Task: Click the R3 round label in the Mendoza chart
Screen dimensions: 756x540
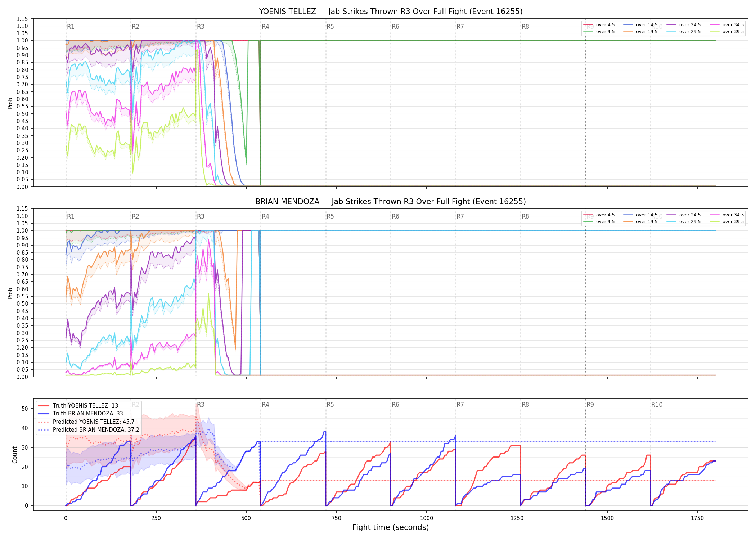Action: tap(201, 216)
